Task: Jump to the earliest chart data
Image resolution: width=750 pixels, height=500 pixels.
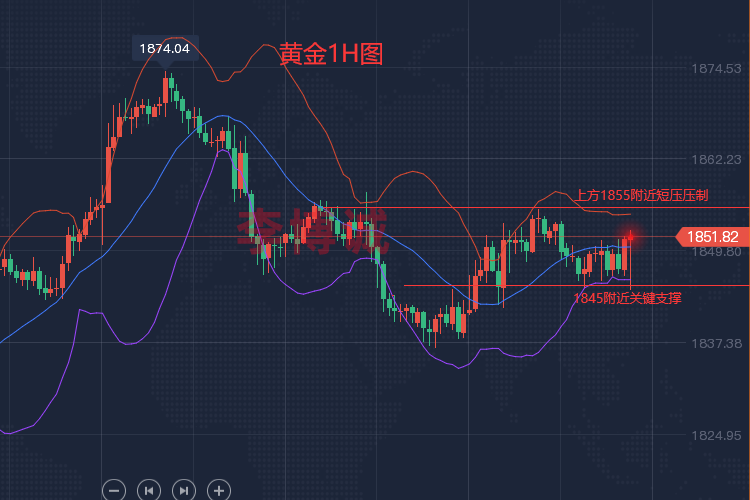Action: pos(148,490)
